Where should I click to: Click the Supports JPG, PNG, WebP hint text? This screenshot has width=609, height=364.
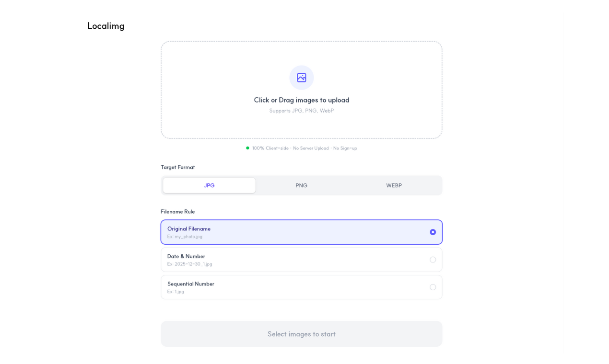coord(301,110)
